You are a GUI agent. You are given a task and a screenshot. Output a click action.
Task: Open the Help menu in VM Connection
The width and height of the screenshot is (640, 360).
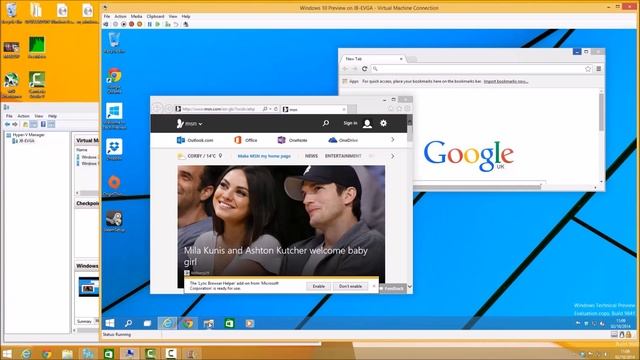(186, 16)
